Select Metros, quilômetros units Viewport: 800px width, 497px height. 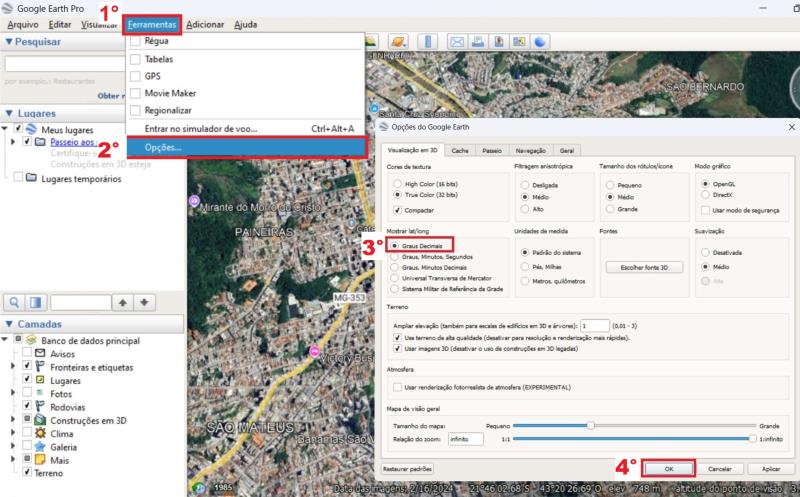(x=524, y=281)
